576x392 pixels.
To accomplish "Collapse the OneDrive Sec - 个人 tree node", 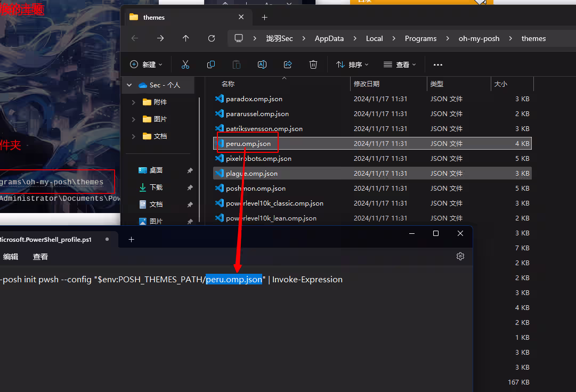I will (x=129, y=85).
